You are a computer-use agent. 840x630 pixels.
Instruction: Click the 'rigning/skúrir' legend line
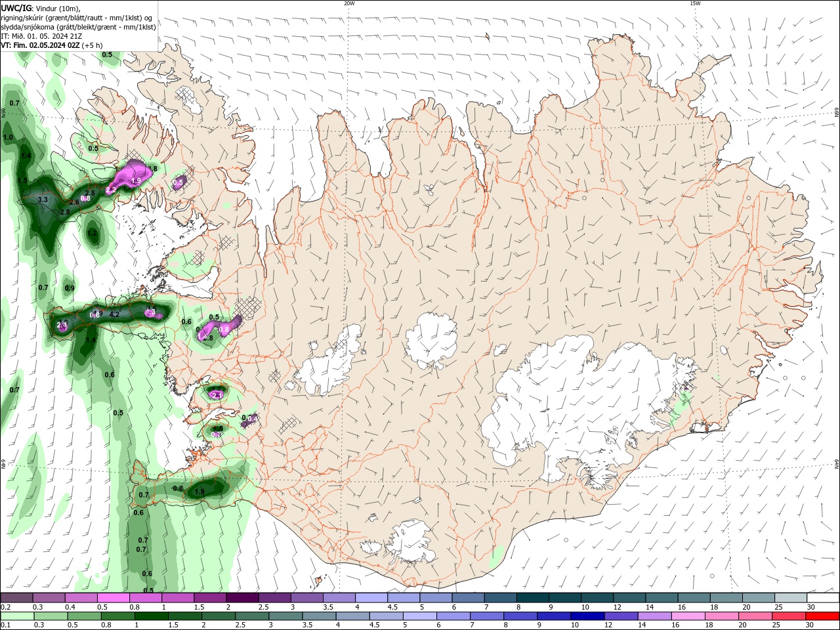pos(76,18)
